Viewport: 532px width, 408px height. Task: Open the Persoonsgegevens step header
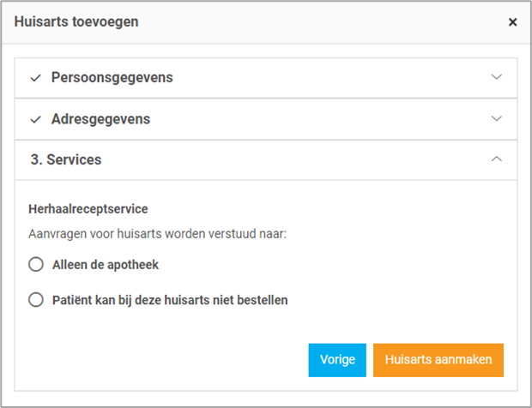pos(112,77)
